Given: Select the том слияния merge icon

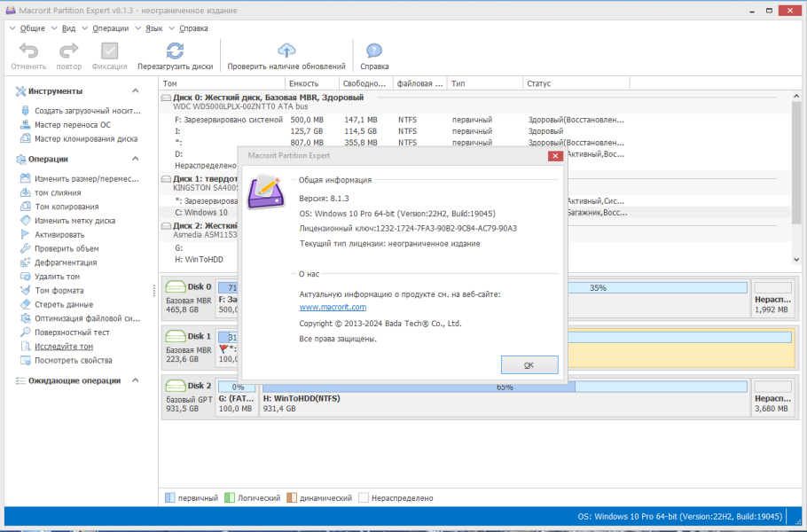Looking at the screenshot, I should (x=25, y=192).
